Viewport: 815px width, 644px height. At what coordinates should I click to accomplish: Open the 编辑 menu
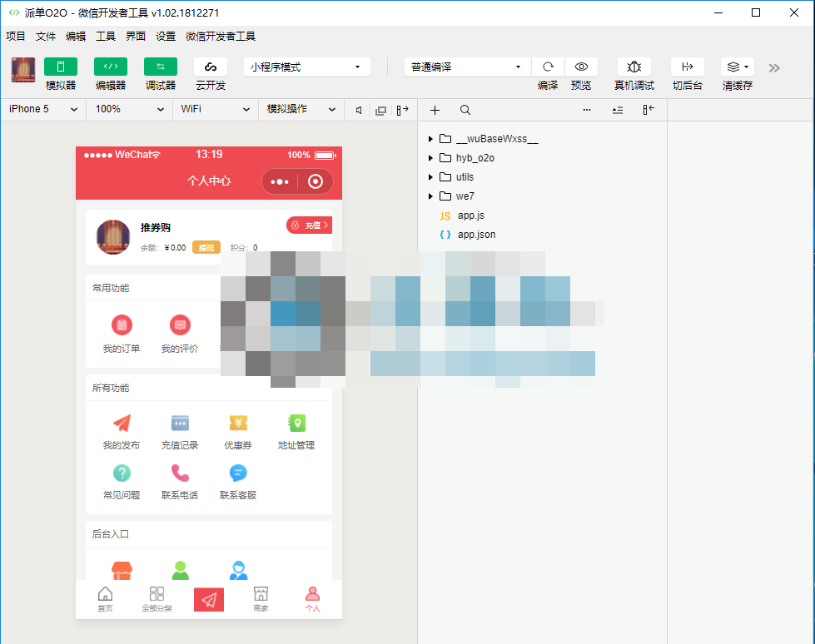[x=76, y=37]
